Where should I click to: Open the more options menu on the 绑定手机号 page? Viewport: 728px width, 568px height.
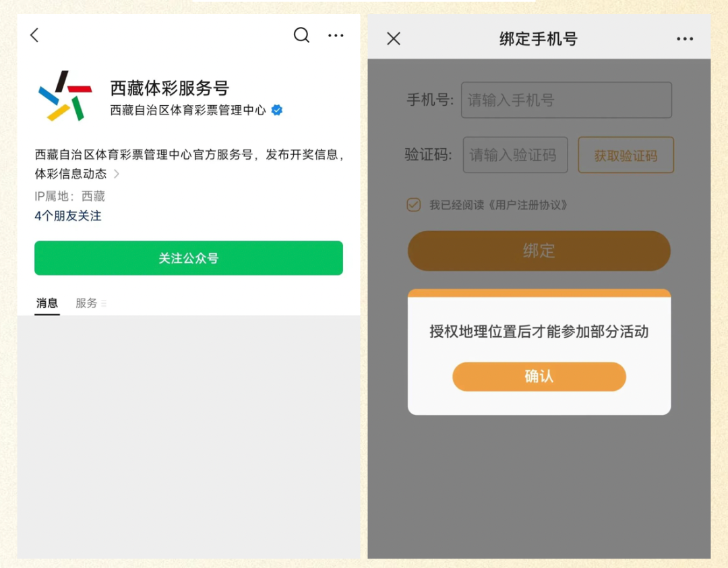point(685,39)
